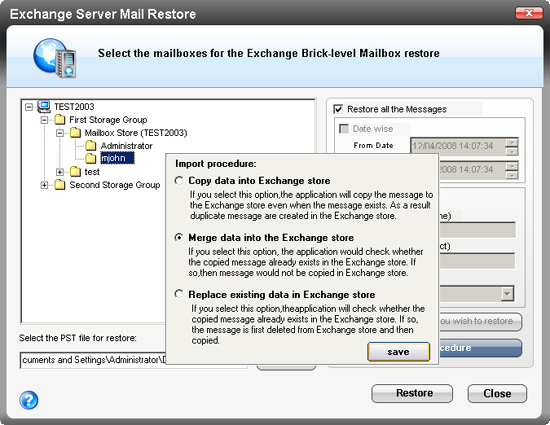Viewport: 550px width, 425px height.
Task: Select the test label in tree
Action: [92, 172]
